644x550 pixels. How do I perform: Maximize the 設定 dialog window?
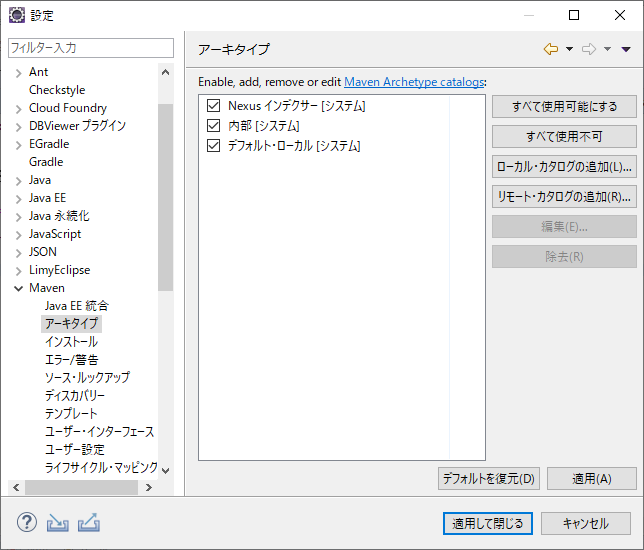pyautogui.click(x=574, y=15)
